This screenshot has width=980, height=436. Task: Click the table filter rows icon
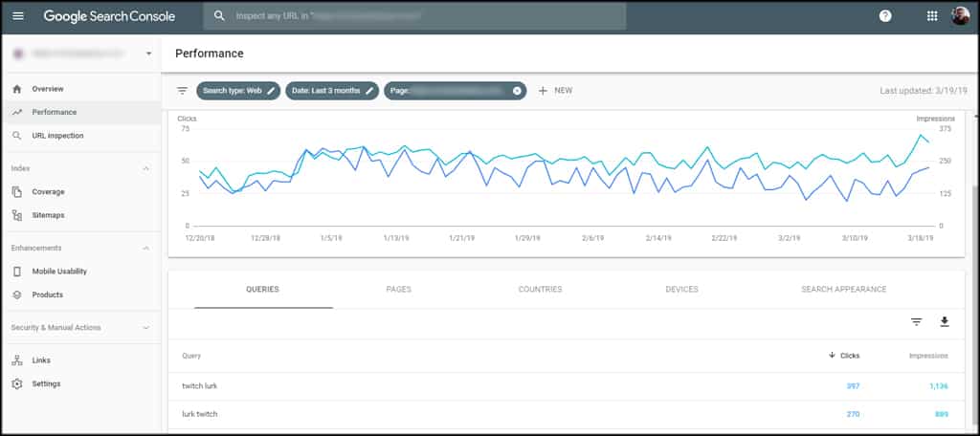tap(916, 322)
